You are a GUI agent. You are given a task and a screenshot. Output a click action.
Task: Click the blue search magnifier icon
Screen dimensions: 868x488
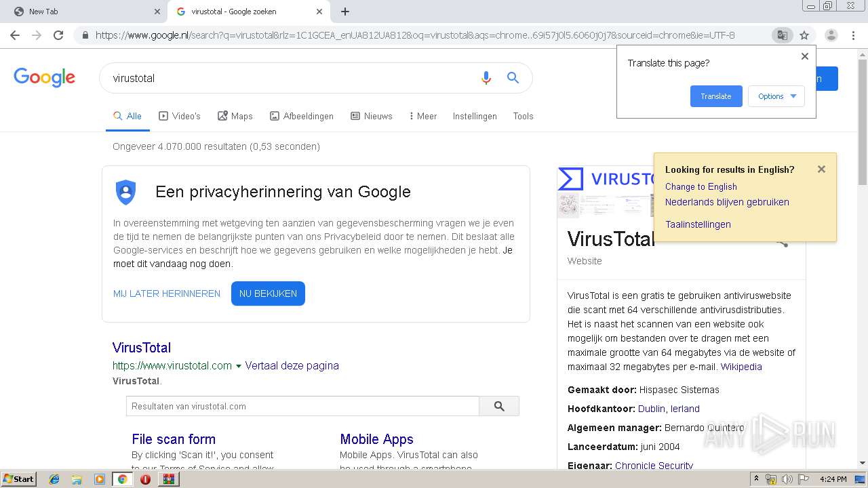coord(513,78)
